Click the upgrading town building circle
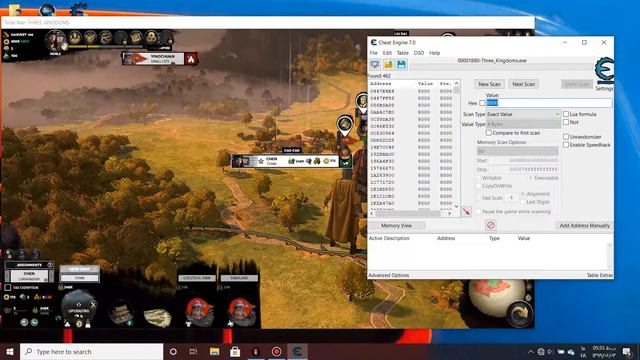Screen dimensions: 640x360 79,308
